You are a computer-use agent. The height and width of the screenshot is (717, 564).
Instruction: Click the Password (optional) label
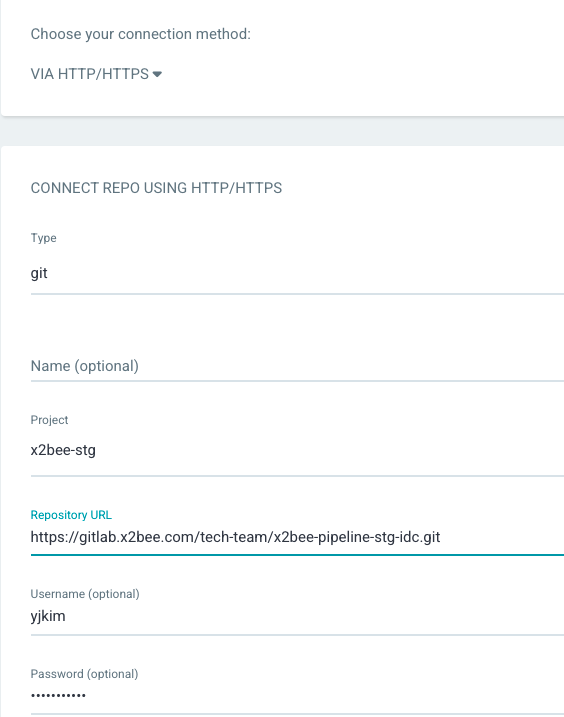(x=84, y=674)
